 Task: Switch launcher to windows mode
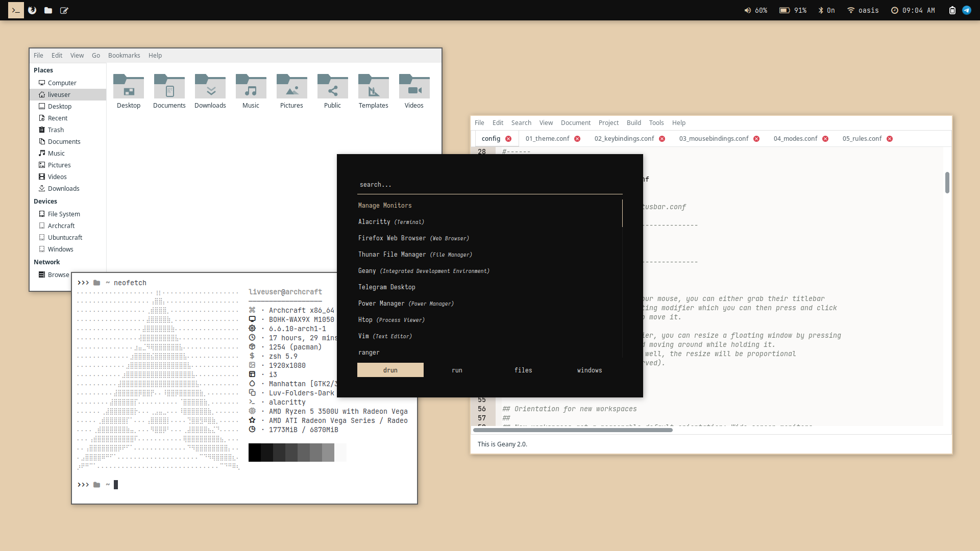point(590,370)
